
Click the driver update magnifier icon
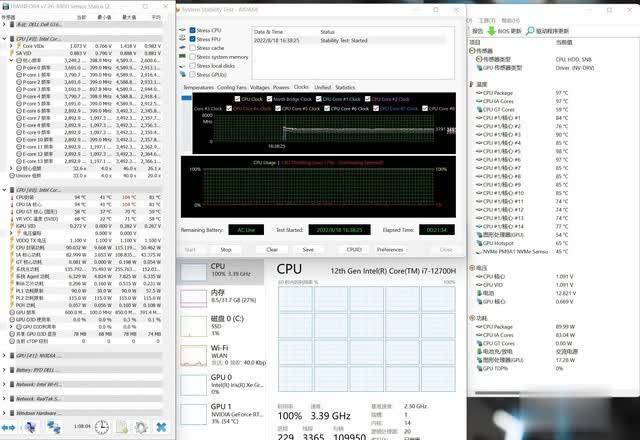click(x=528, y=31)
